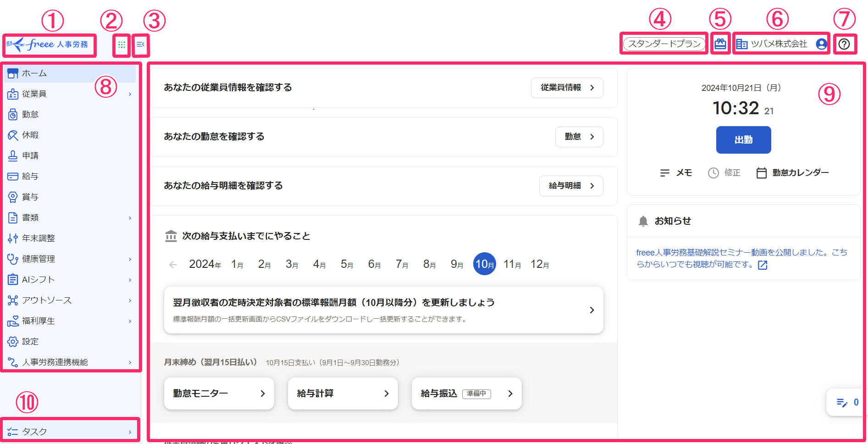Click the ツバメ株式会社 company name
Screen dimensions: 868x444
[x=779, y=44]
